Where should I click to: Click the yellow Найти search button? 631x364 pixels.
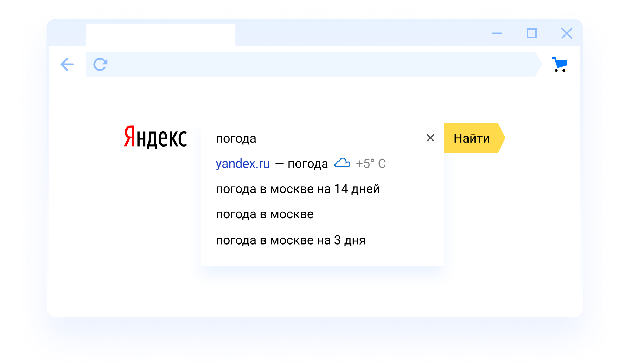(474, 138)
